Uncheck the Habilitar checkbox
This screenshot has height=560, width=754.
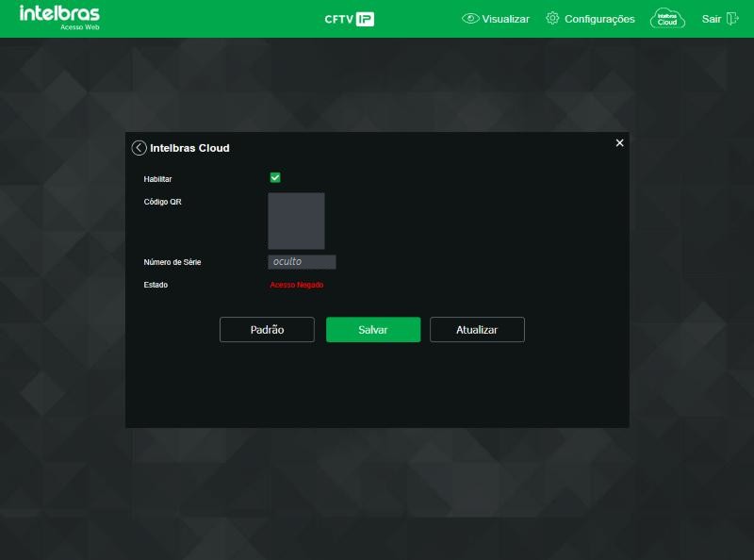point(275,177)
